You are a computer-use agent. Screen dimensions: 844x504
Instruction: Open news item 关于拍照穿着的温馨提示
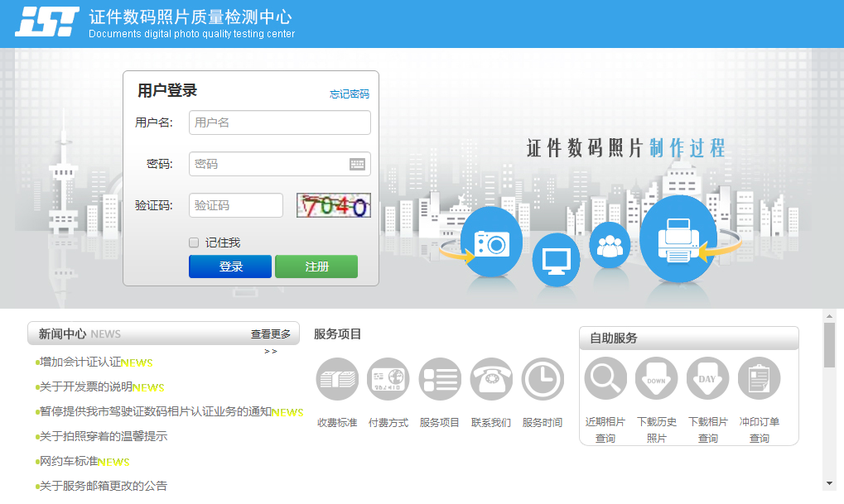[102, 436]
